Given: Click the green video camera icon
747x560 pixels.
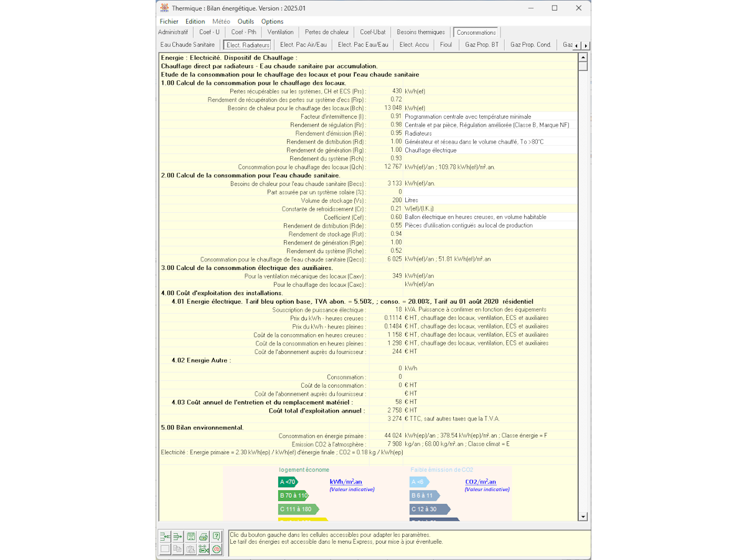Looking at the screenshot, I should click(x=204, y=549).
